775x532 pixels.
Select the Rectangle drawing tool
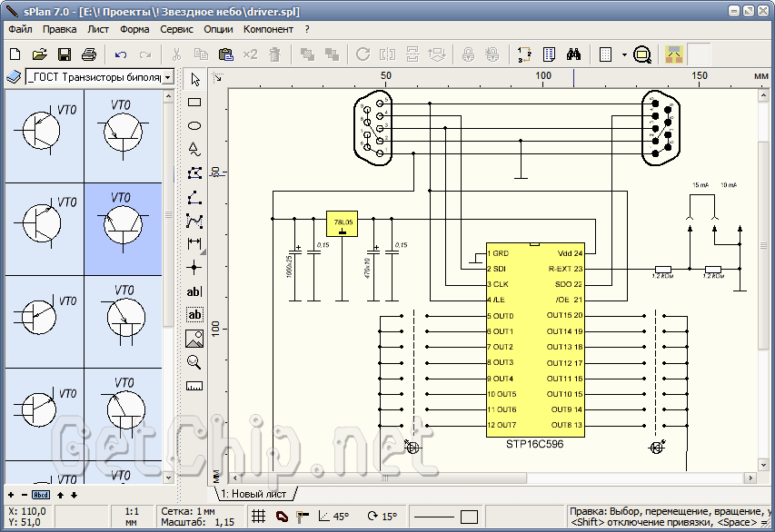pyautogui.click(x=194, y=103)
